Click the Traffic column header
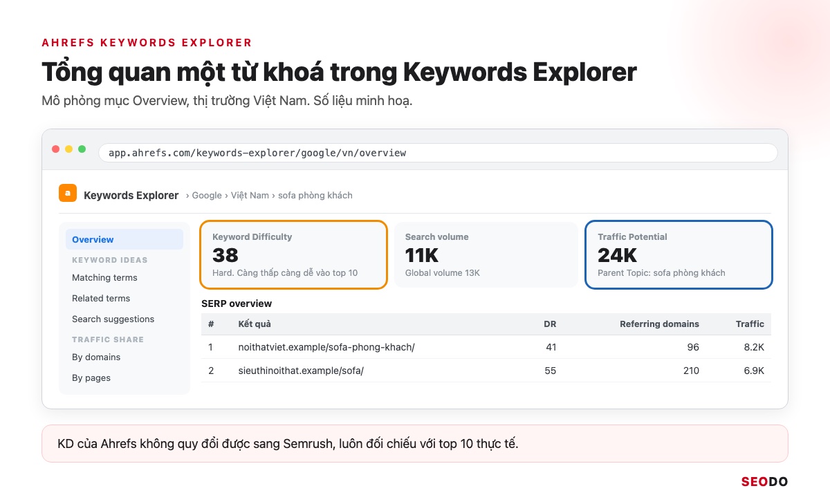 pos(750,324)
